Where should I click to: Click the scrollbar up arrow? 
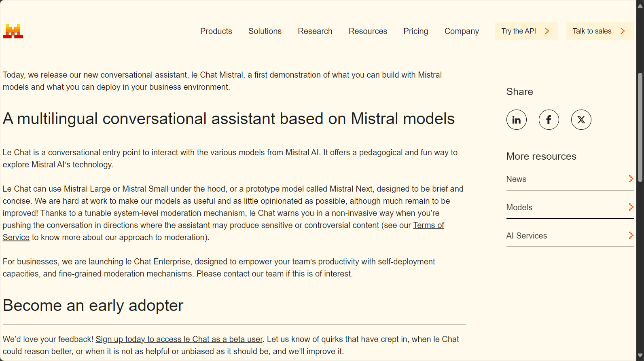click(x=640, y=6)
